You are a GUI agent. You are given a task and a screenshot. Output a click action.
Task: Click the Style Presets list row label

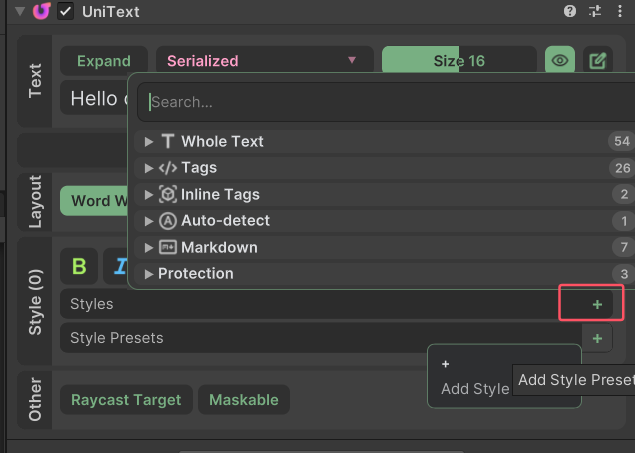pyautogui.click(x=117, y=338)
